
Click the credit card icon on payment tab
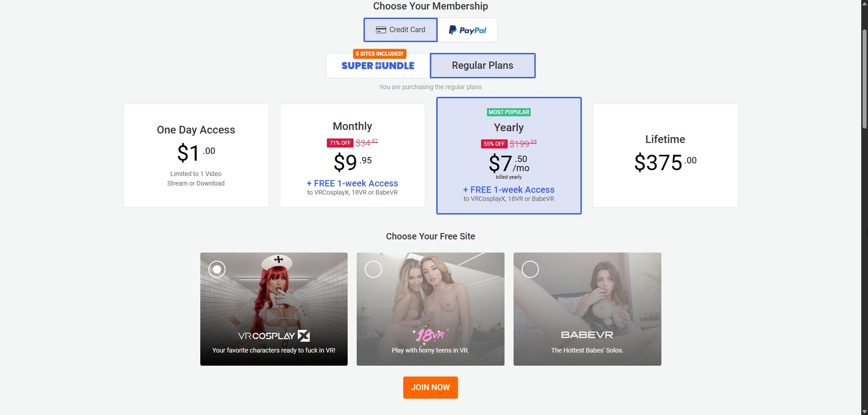[x=380, y=29]
